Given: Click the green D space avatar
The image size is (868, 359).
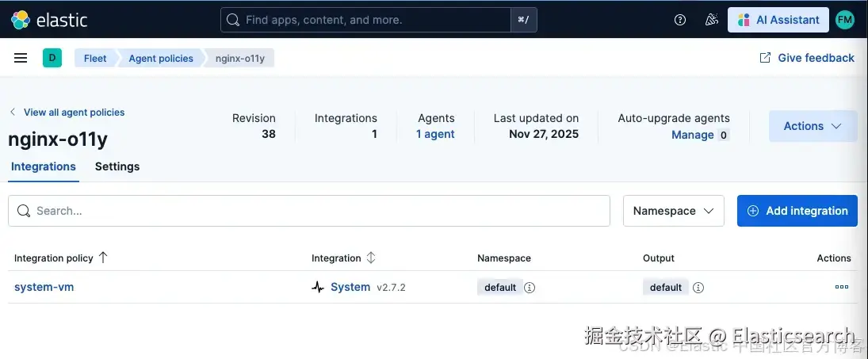Looking at the screenshot, I should point(52,58).
